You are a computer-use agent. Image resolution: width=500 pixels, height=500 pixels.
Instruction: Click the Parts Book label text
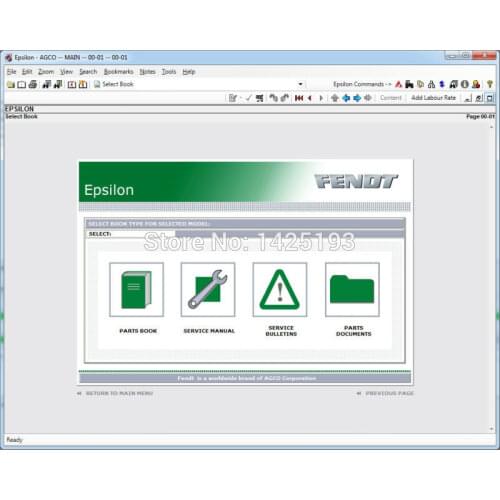[138, 331]
